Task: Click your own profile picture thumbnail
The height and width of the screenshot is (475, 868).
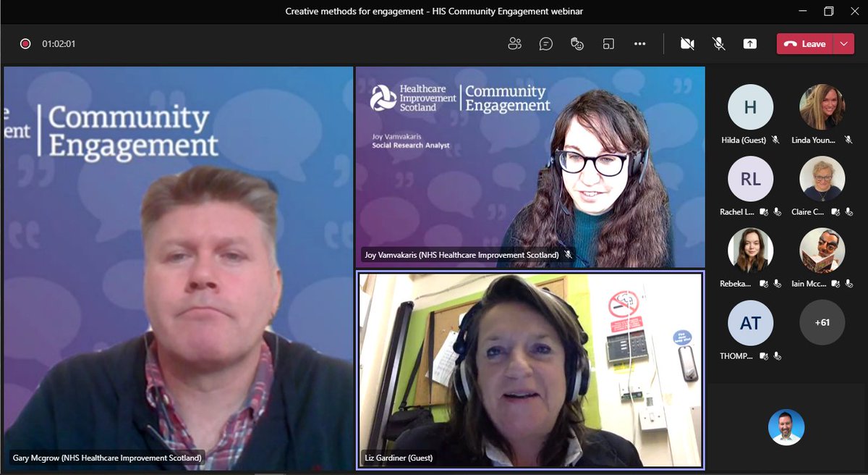Action: (786, 427)
